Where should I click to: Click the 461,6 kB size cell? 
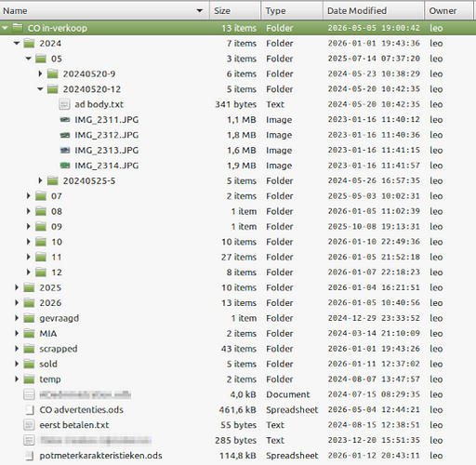click(238, 410)
